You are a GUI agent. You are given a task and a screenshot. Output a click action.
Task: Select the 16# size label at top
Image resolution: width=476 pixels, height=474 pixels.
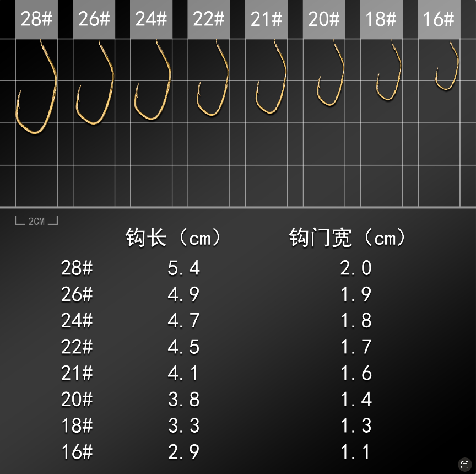439,19
